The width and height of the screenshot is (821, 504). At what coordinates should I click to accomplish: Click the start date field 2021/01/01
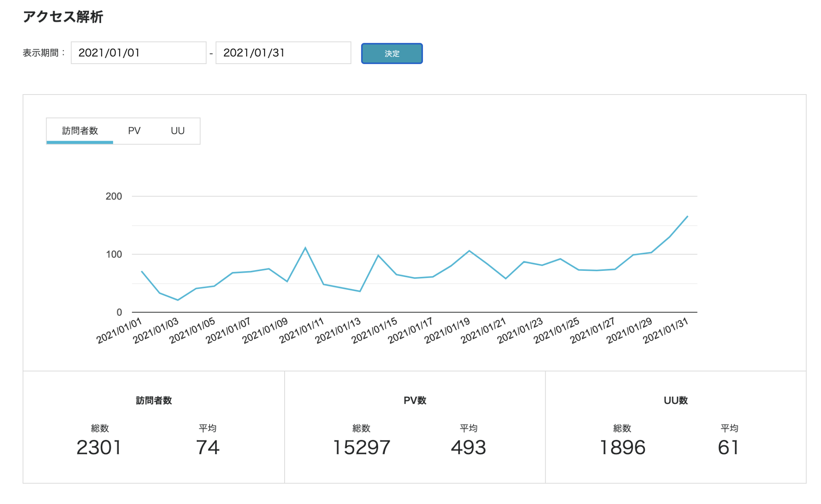click(x=138, y=53)
